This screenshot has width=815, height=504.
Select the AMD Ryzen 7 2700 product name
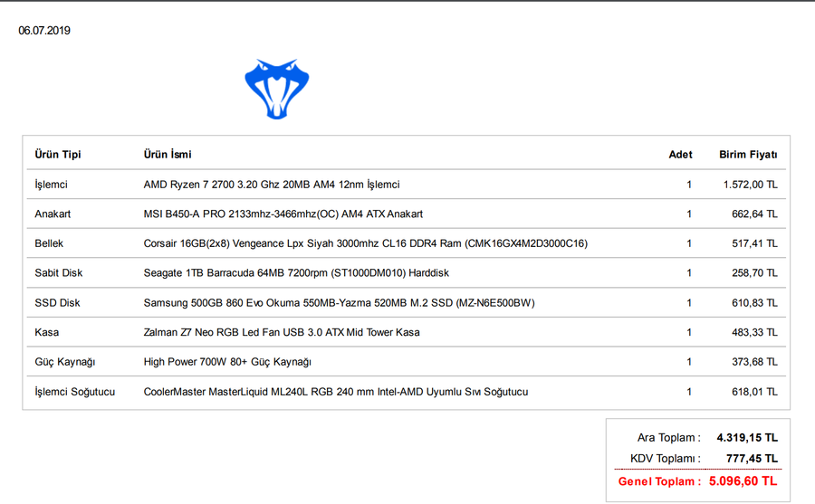point(272,185)
